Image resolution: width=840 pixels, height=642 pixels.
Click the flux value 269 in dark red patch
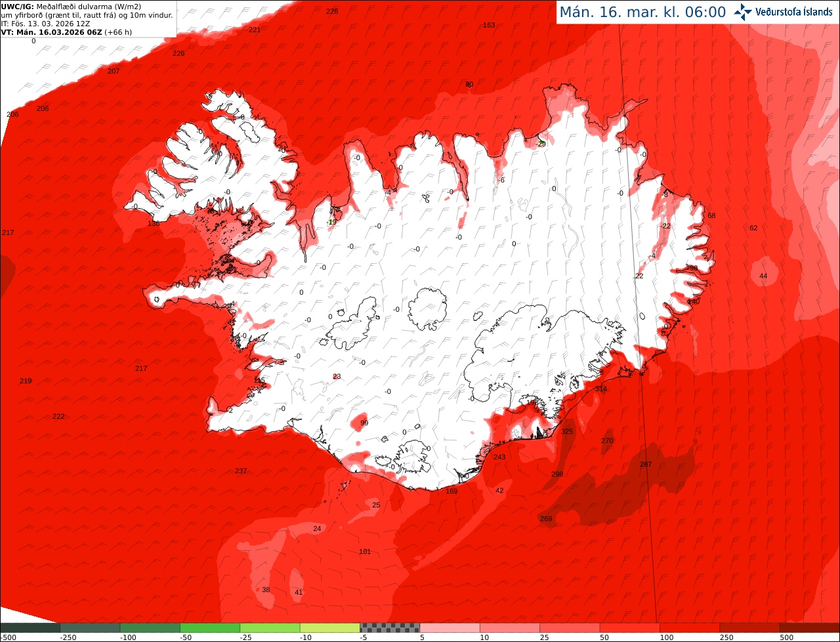click(x=546, y=519)
